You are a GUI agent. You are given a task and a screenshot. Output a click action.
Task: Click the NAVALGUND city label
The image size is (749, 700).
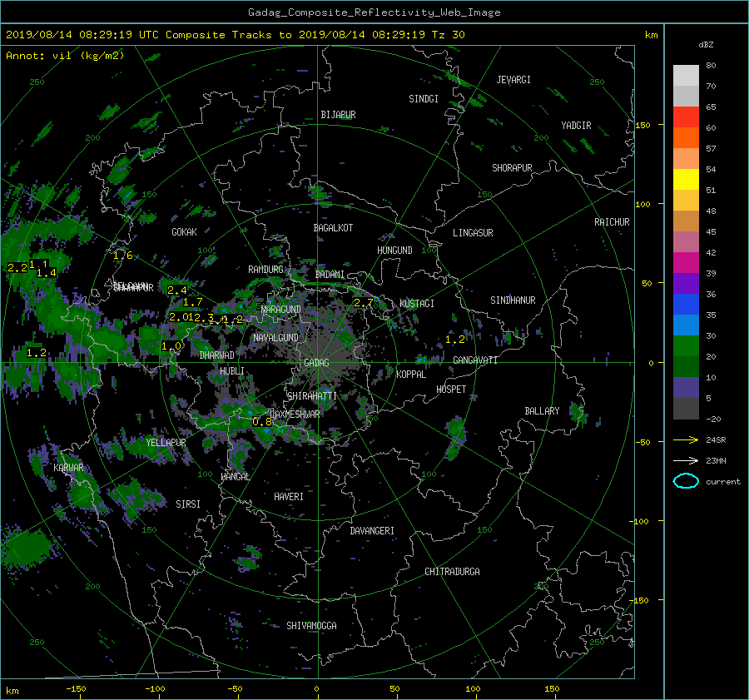pos(275,338)
